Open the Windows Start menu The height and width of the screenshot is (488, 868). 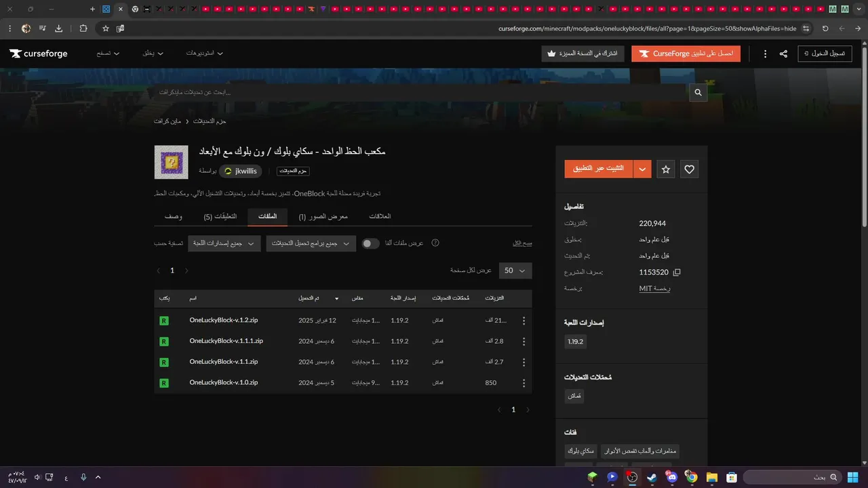(852, 477)
